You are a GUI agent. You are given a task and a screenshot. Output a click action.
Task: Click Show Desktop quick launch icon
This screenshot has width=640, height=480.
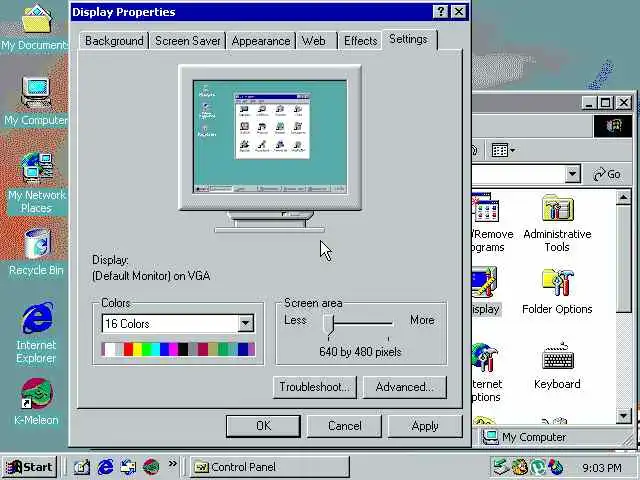(x=82, y=467)
